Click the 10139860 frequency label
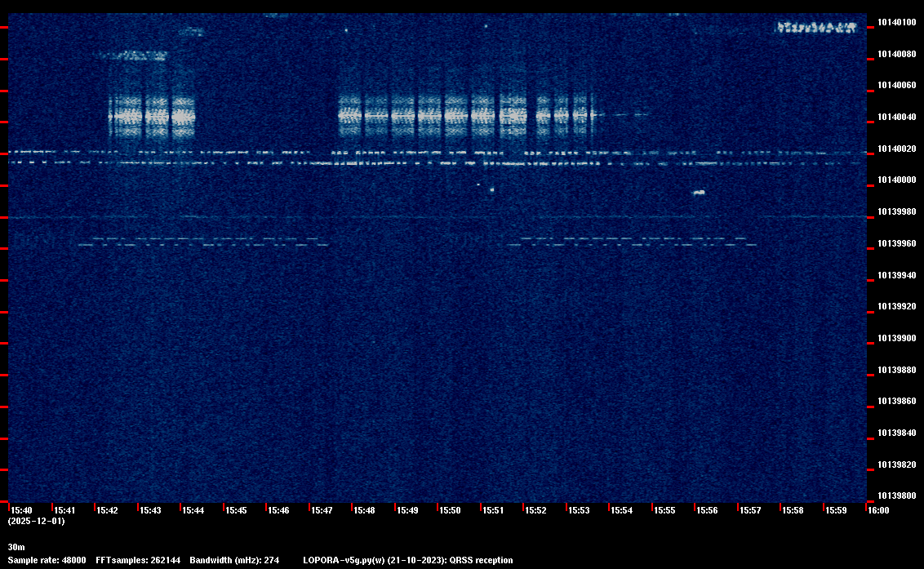The height and width of the screenshot is (569, 924). click(x=897, y=401)
